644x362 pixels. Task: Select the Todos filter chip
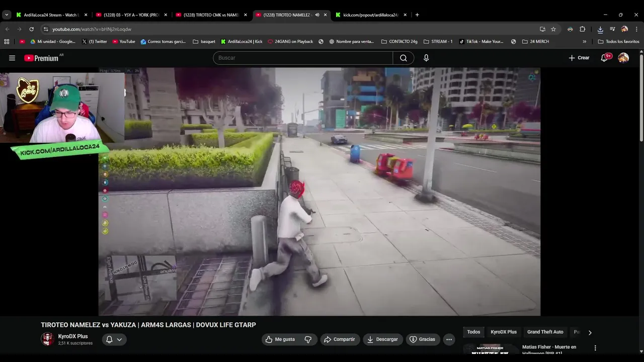[473, 332]
